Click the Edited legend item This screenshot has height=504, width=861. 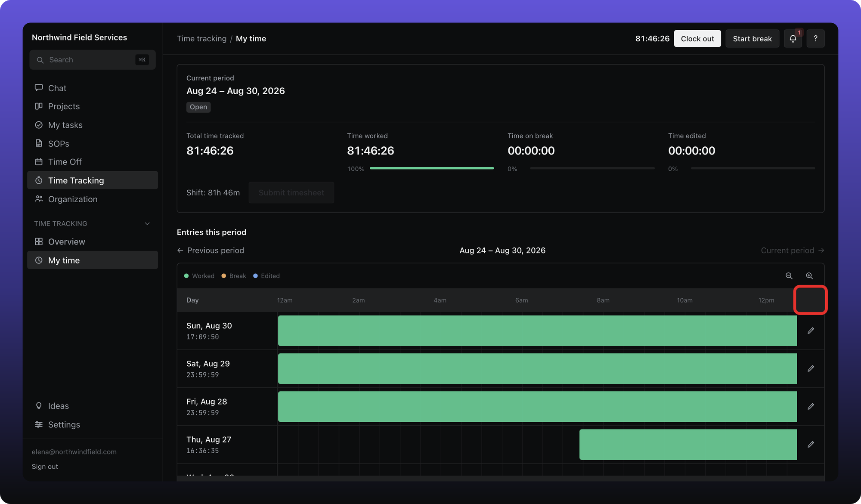(x=266, y=276)
